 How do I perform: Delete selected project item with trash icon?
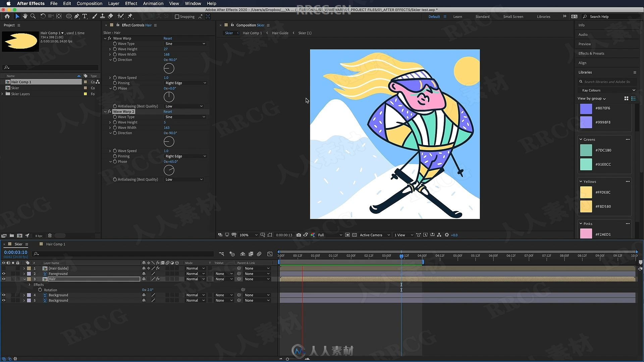pos(50,236)
